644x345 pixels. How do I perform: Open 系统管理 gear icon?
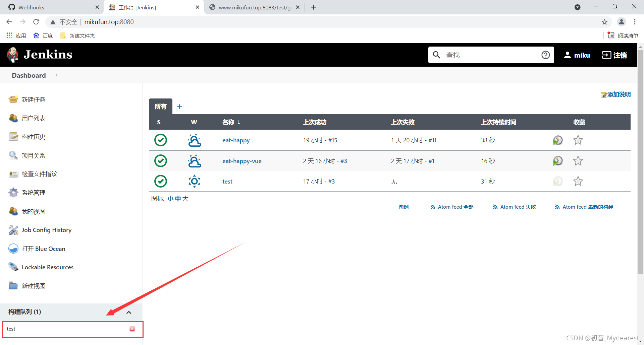(13, 193)
